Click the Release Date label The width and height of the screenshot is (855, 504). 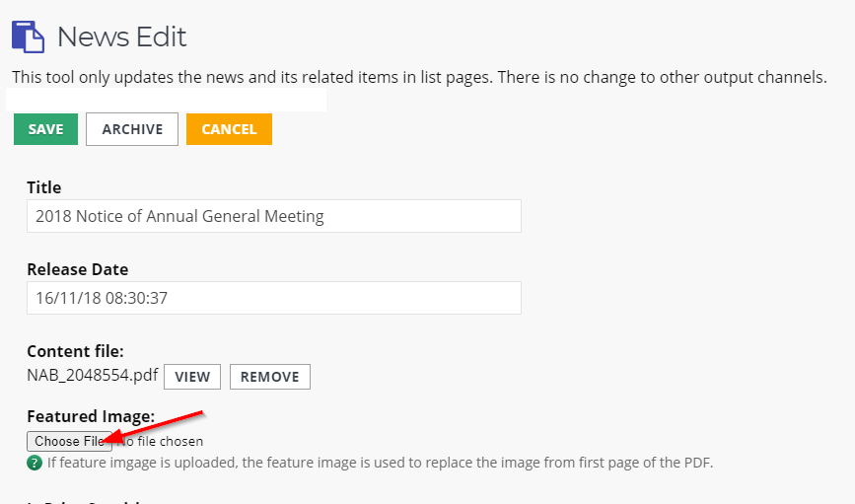[x=78, y=269]
